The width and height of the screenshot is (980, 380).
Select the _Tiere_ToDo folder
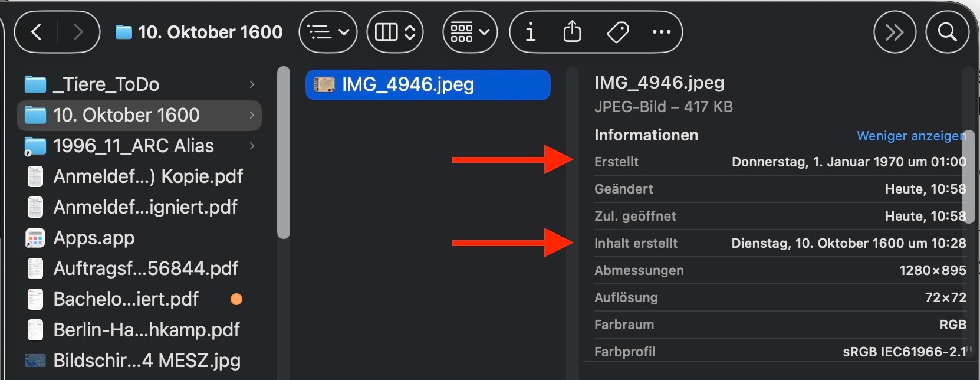point(139,84)
